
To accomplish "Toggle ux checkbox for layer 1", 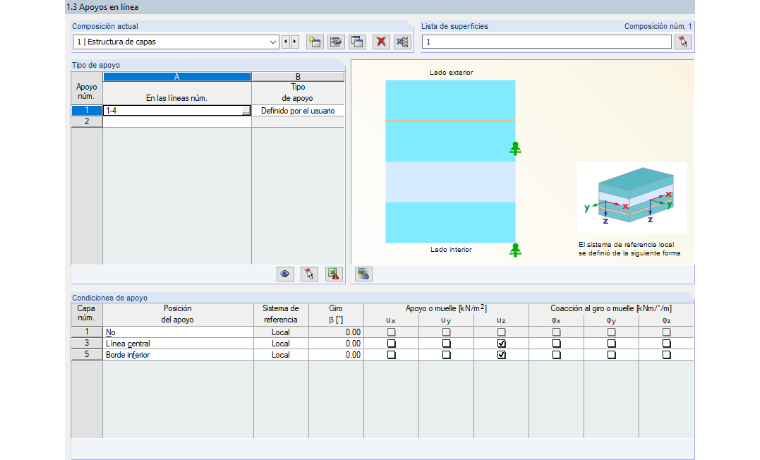I will (391, 333).
